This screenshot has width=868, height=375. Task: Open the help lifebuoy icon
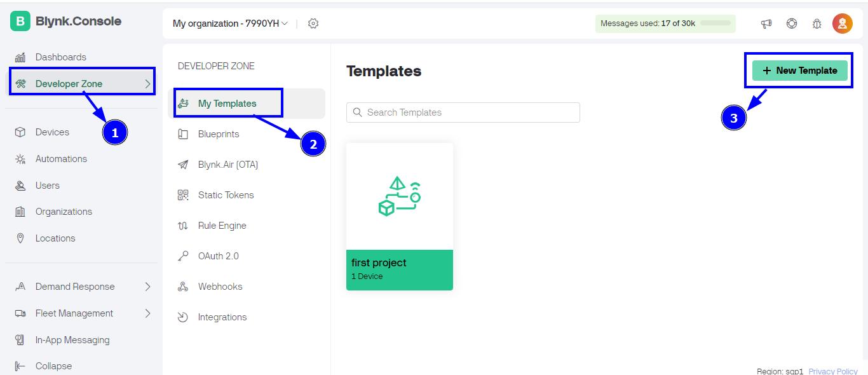coord(792,24)
